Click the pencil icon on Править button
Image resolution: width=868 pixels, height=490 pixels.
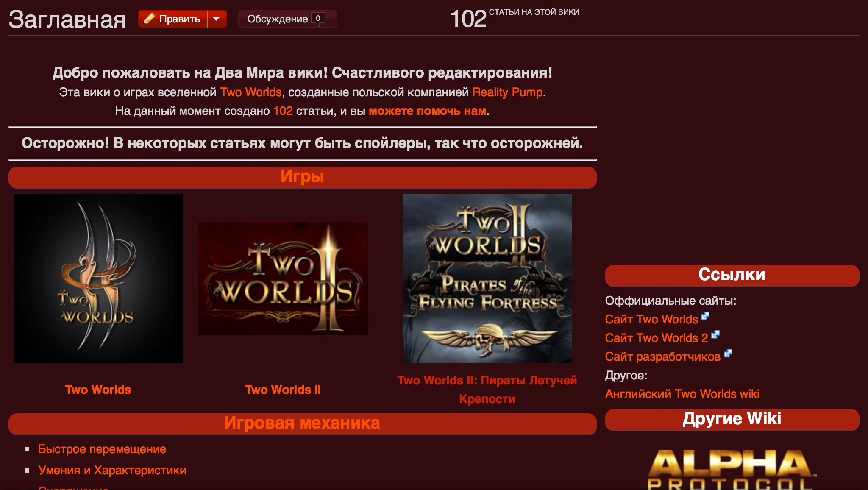(x=149, y=19)
